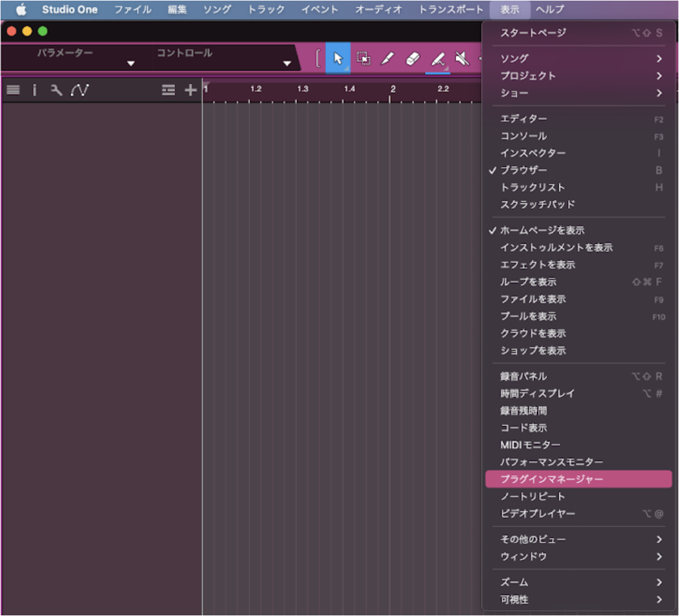Toggle ホームページを表示 checked item
Viewport: 679px width, 616px height.
pos(578,230)
